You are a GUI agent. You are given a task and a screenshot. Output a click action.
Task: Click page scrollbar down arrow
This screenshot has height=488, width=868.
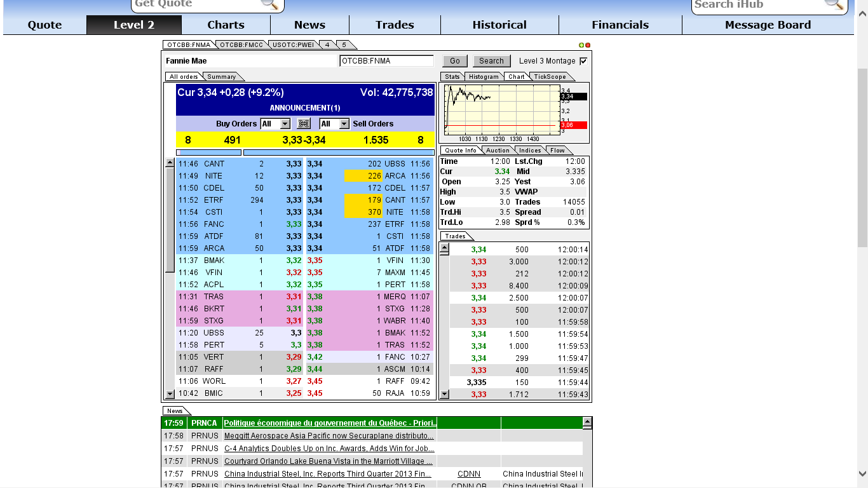[x=862, y=473]
